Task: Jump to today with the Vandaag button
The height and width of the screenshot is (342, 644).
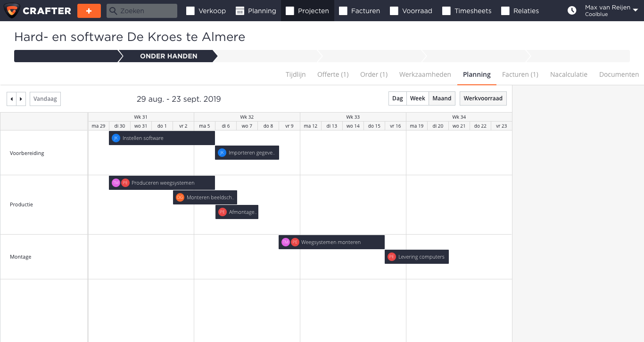Action: tap(45, 98)
